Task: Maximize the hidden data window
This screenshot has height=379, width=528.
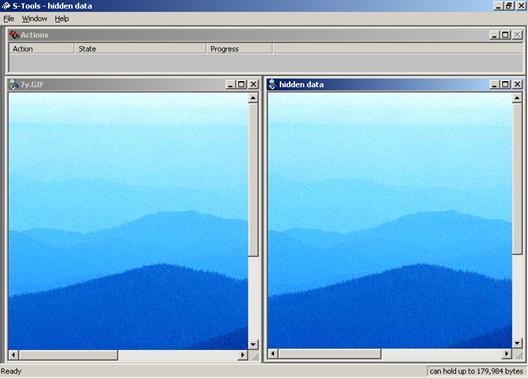Action: (505, 84)
